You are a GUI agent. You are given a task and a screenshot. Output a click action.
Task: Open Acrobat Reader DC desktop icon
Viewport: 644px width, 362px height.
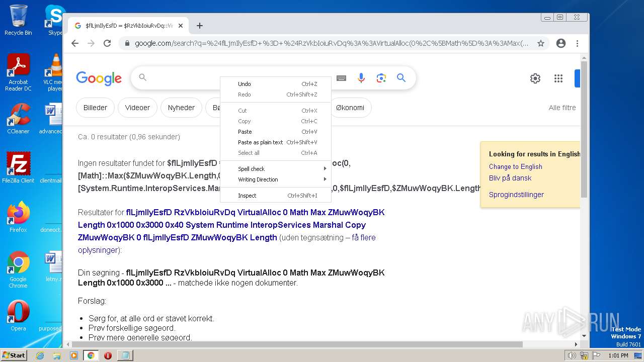[x=18, y=73]
